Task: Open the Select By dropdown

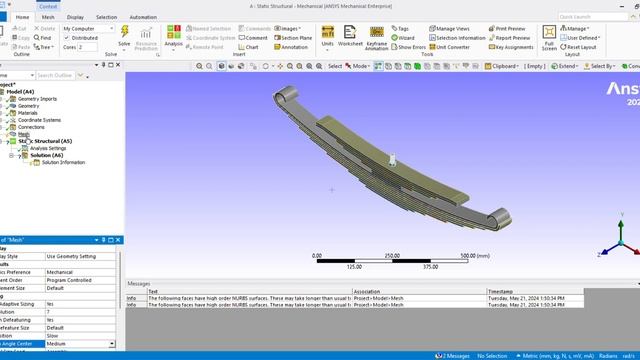Action: [x=600, y=66]
